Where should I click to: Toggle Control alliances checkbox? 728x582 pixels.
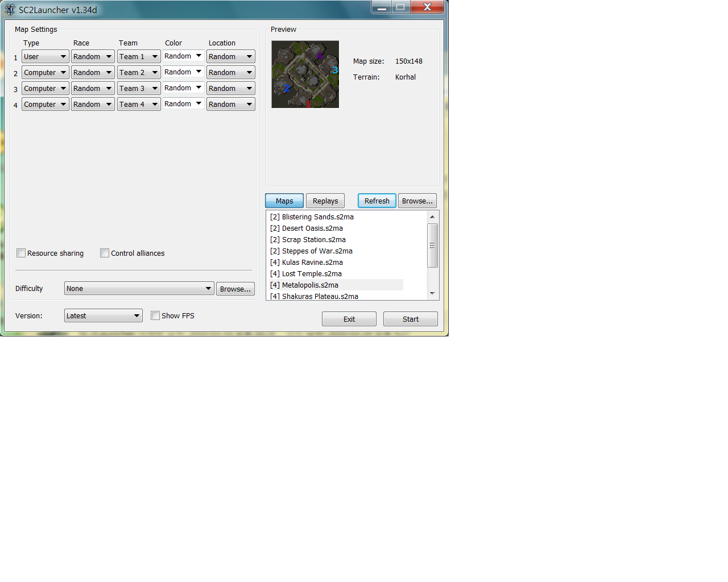pyautogui.click(x=105, y=253)
